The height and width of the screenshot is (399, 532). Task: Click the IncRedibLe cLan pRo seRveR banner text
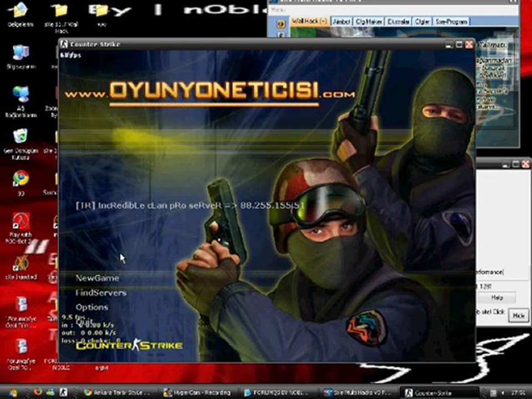[190, 206]
